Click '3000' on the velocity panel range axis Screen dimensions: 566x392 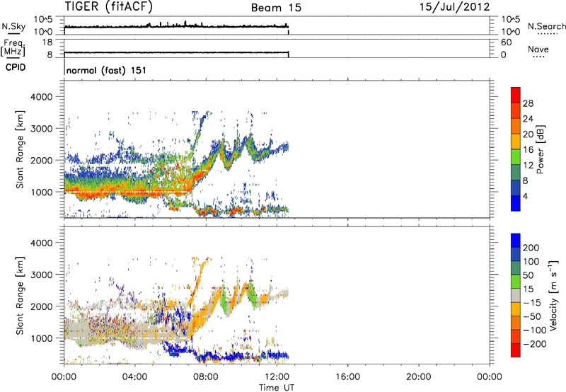tap(42, 275)
